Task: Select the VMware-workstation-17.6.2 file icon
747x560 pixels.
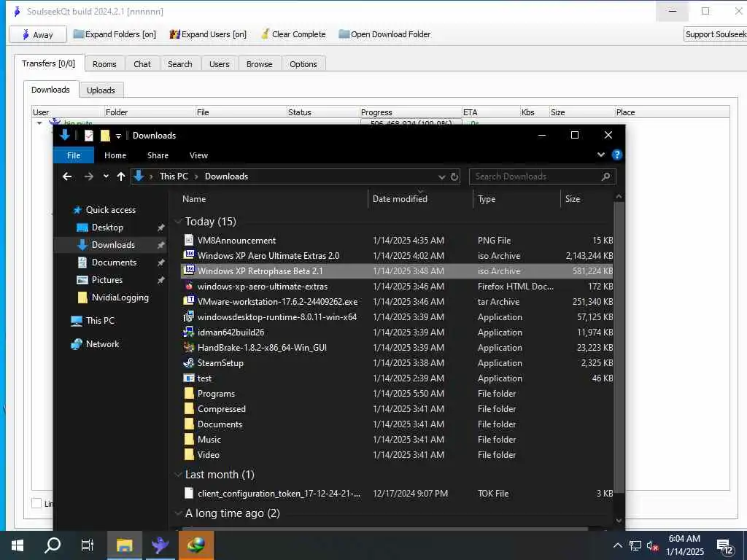Action: click(x=189, y=301)
